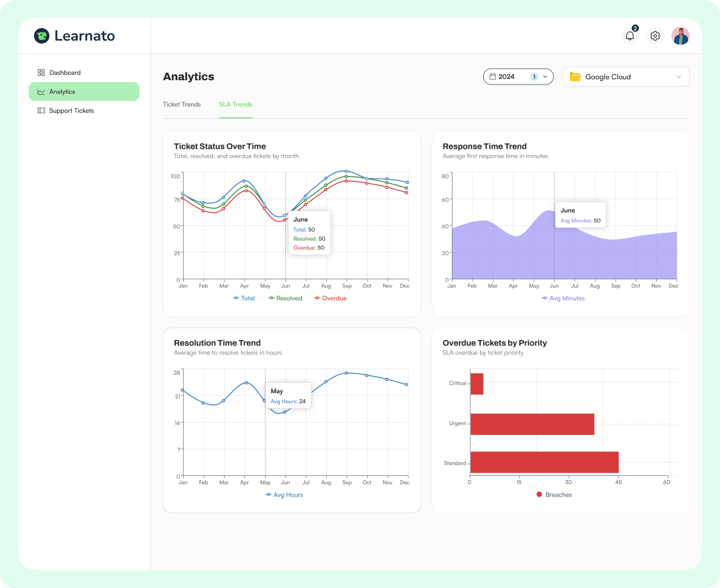
Task: Toggle the Overdue legend series
Action: [x=330, y=298]
